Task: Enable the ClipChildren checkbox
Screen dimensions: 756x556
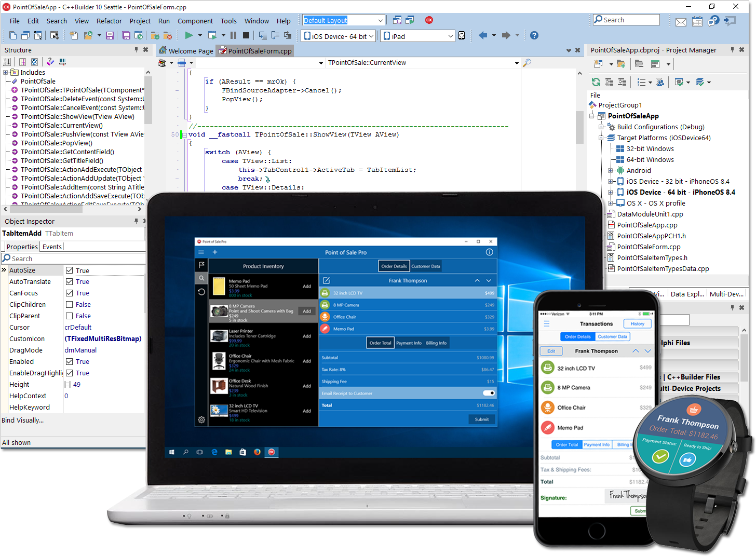Action: 69,304
